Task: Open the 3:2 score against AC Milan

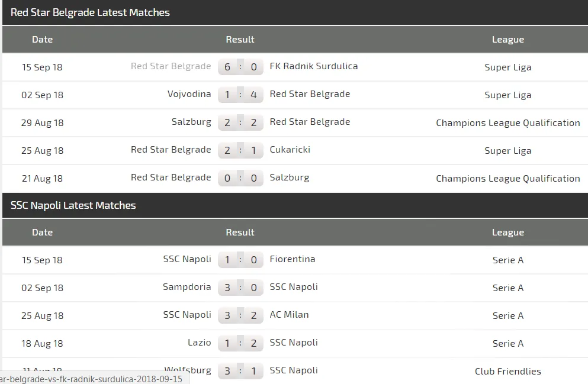Action: point(240,315)
